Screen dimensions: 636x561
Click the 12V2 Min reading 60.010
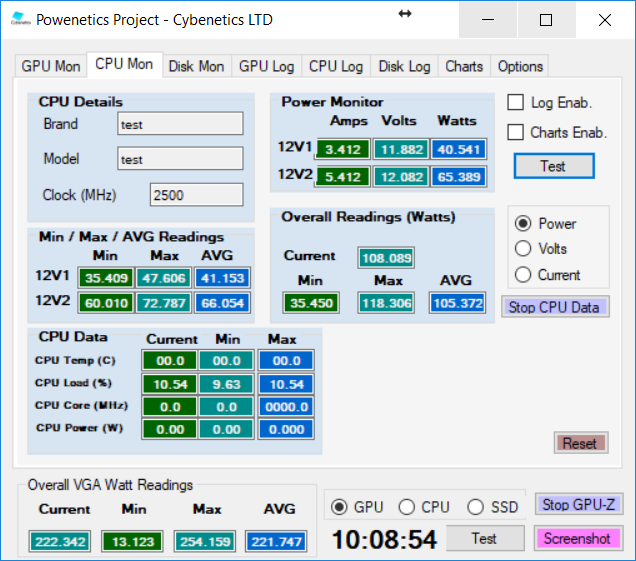(106, 303)
